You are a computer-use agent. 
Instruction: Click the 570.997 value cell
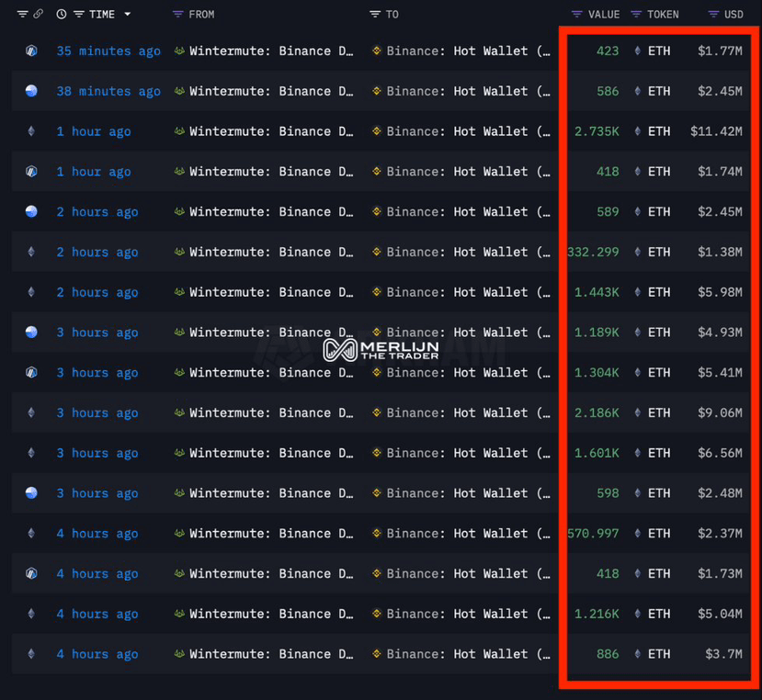594,534
